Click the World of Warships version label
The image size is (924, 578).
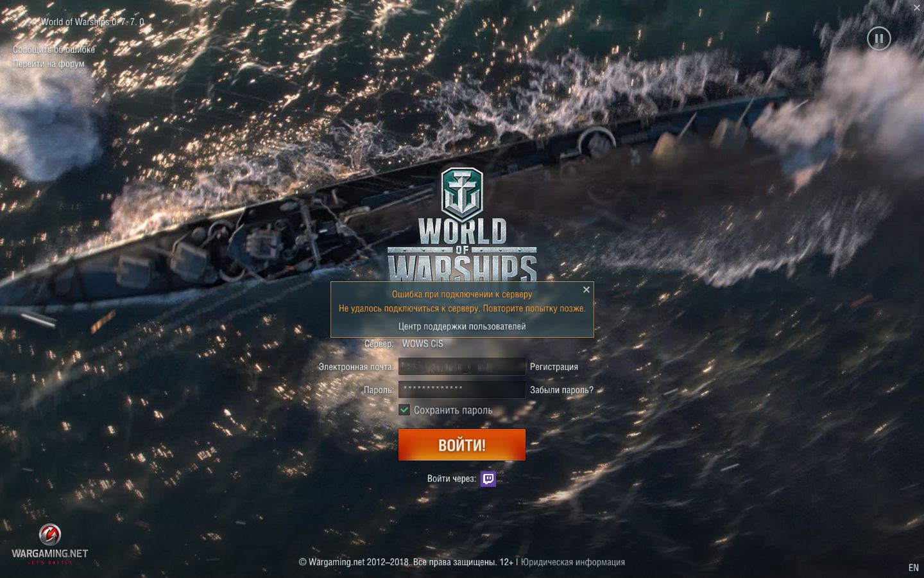tap(92, 22)
